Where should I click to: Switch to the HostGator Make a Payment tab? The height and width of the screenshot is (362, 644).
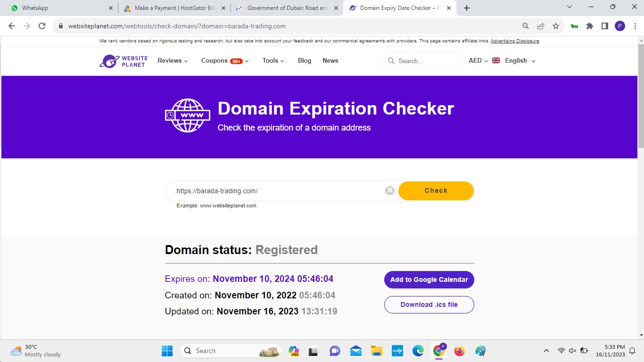pos(174,8)
